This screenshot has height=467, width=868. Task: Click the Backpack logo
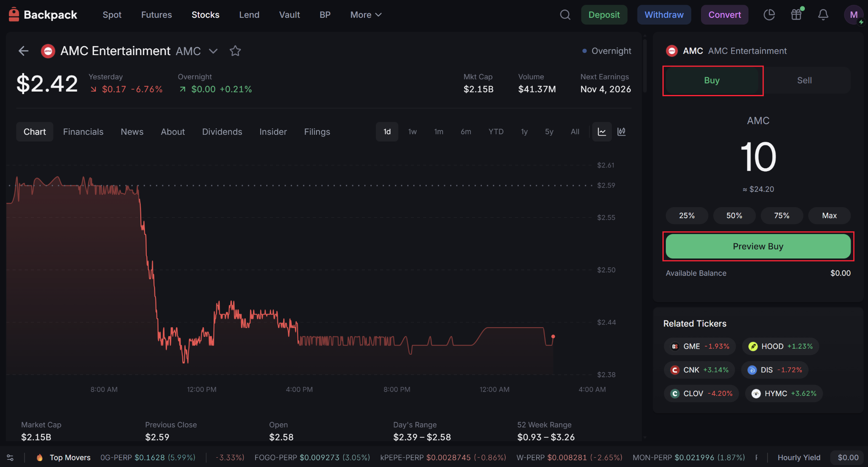coord(42,15)
